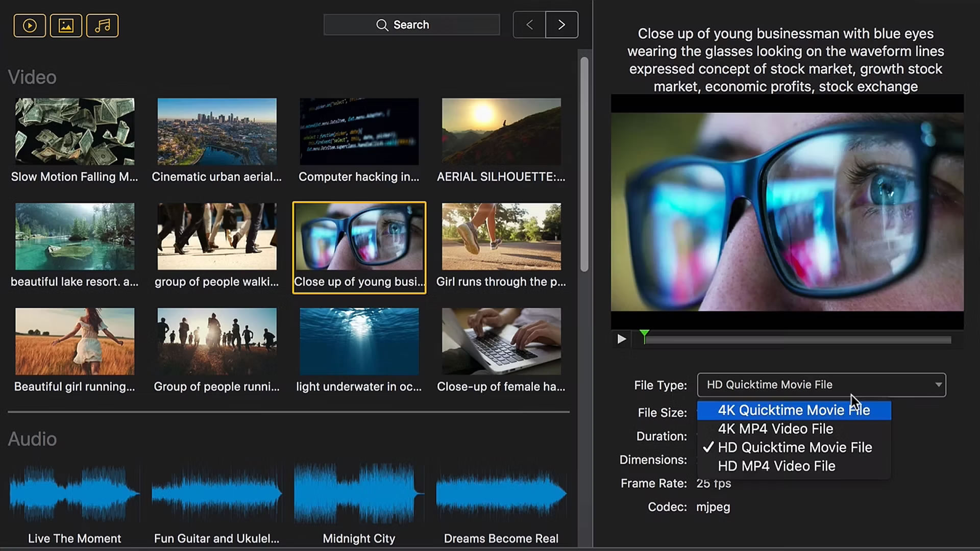Select beautiful lake resort thumbnail
980x551 pixels.
click(75, 237)
